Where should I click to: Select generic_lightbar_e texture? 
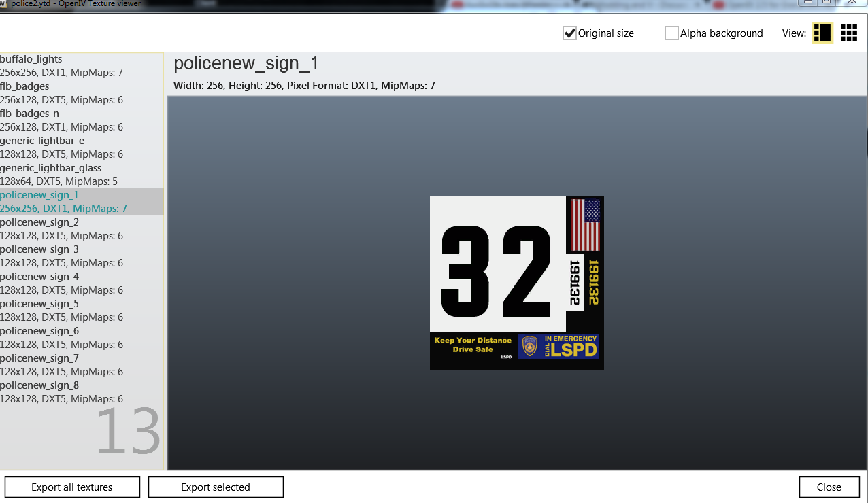click(82, 148)
